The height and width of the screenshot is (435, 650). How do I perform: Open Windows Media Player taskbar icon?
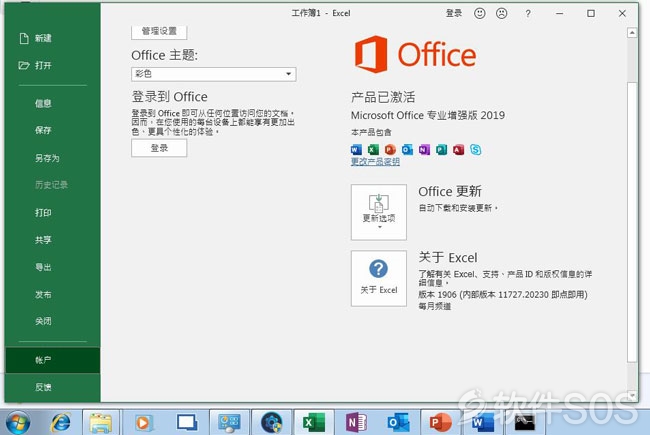[144, 423]
